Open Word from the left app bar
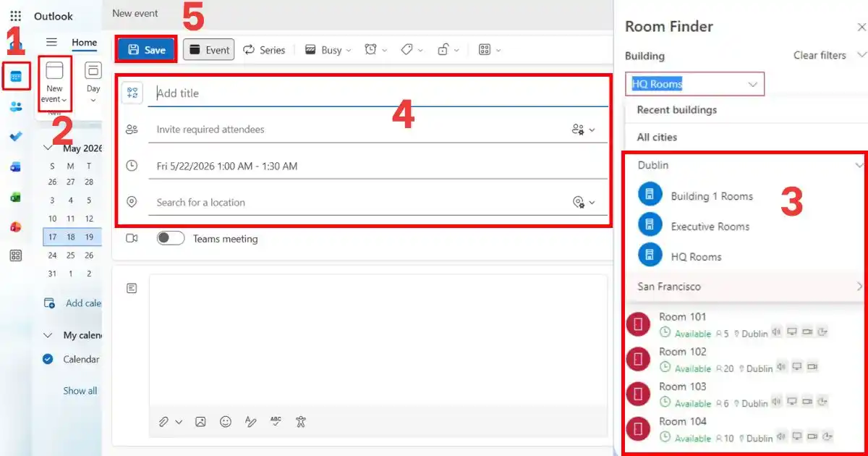Screen dimensions: 868x456 16,167
